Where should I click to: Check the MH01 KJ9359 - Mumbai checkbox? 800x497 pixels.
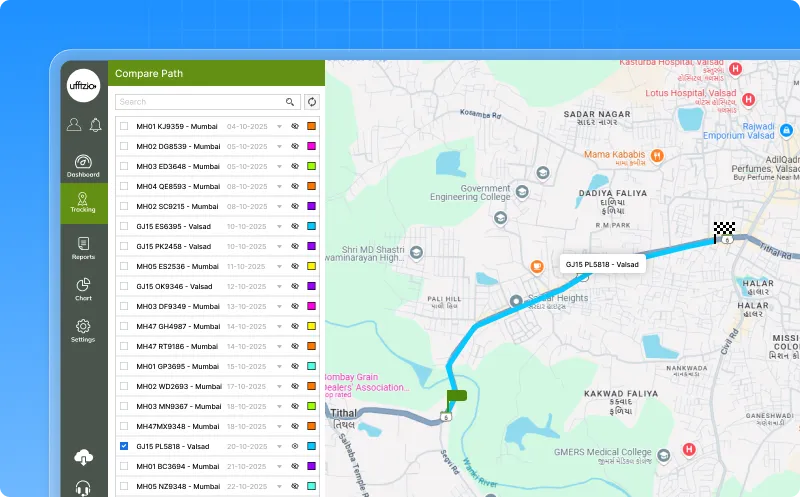[x=124, y=127]
